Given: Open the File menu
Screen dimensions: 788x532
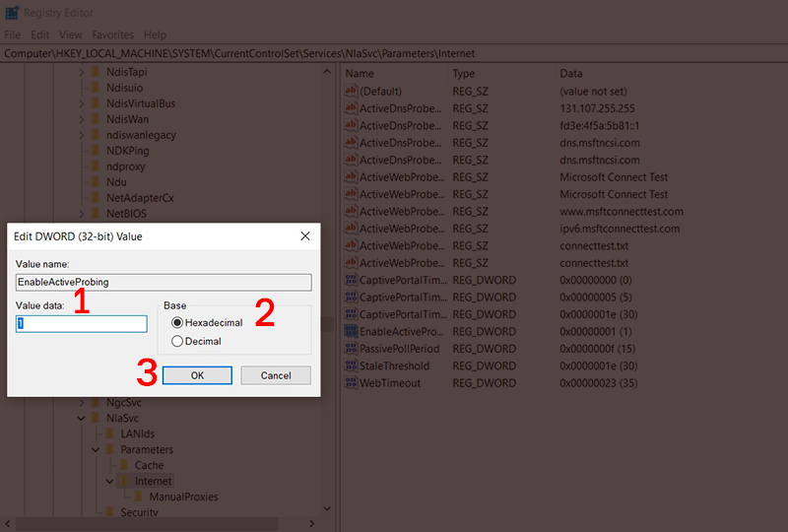Looking at the screenshot, I should point(13,34).
